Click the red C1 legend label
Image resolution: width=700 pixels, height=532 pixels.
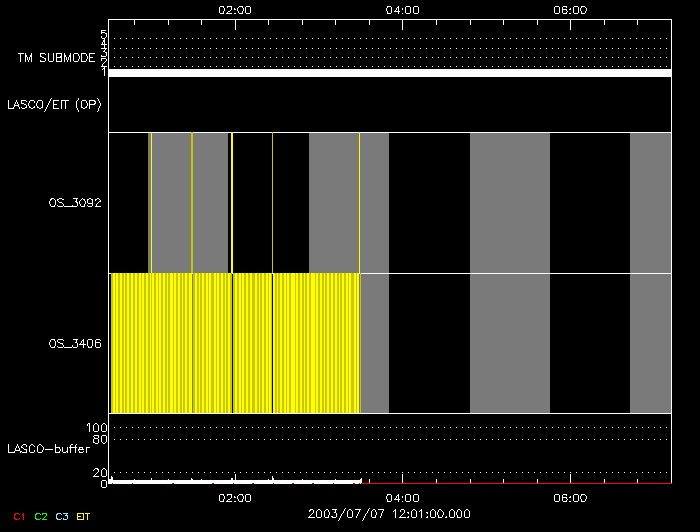pos(18,516)
